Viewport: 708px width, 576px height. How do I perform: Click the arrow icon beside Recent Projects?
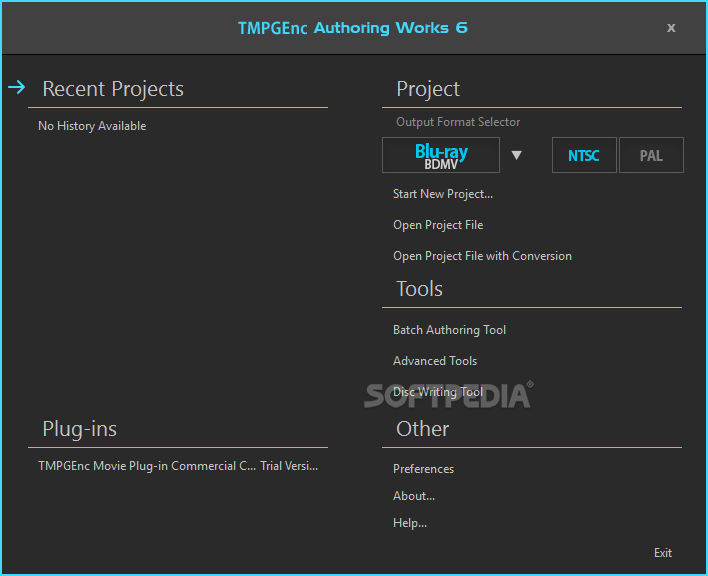click(17, 87)
